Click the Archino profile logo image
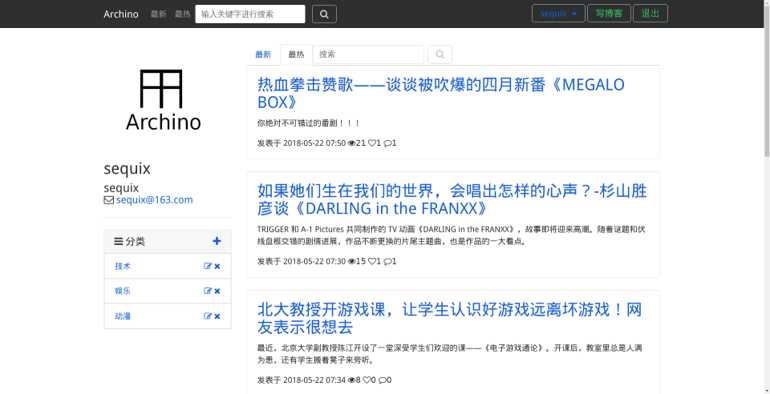 click(x=163, y=100)
